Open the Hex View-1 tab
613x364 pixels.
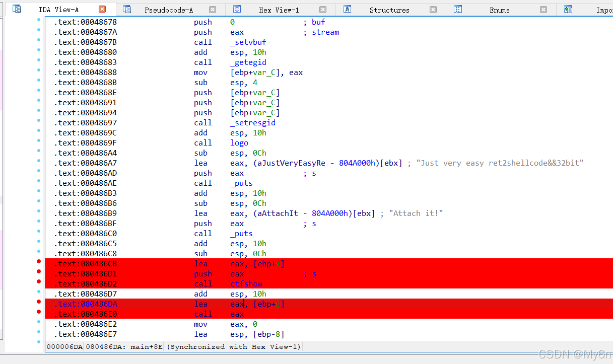coord(279,10)
